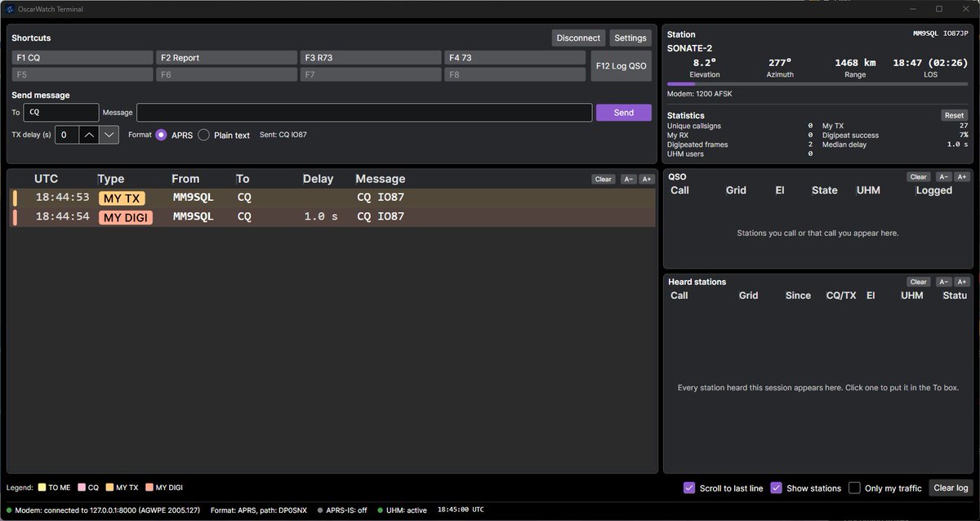Uncheck the Show stations checkbox
The height and width of the screenshot is (521, 980).
click(x=777, y=488)
